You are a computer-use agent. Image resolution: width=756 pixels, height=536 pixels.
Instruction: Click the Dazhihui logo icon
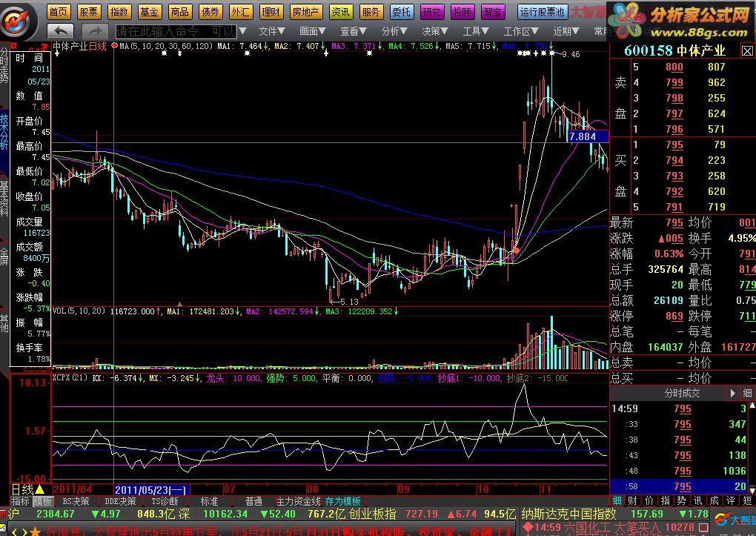(x=16, y=21)
